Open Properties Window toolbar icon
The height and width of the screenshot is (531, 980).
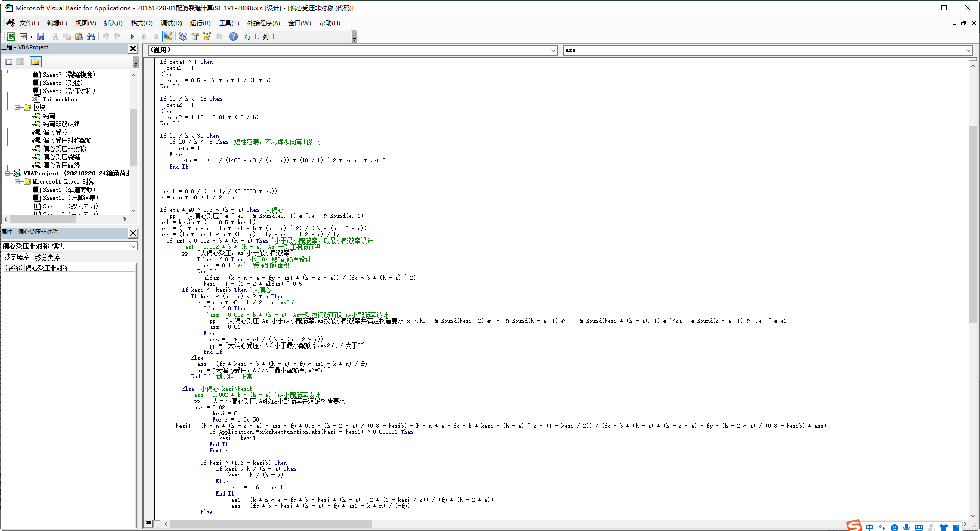click(194, 36)
